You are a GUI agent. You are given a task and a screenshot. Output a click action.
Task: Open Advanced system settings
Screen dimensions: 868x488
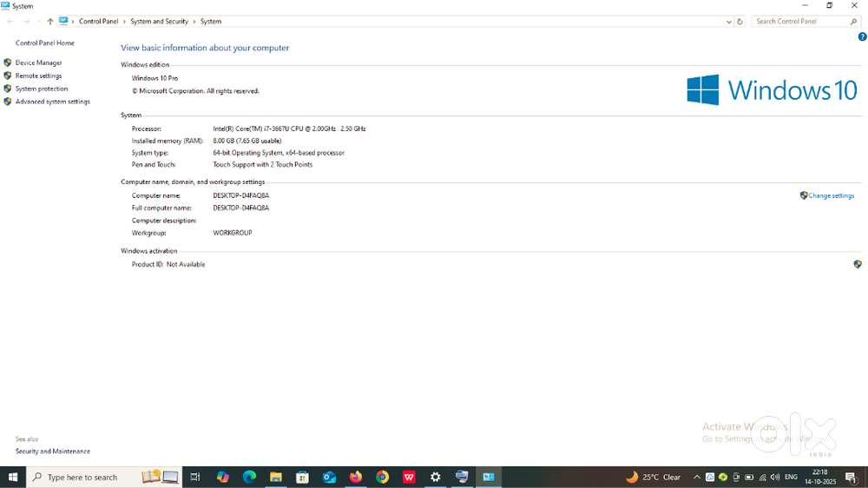click(x=52, y=102)
